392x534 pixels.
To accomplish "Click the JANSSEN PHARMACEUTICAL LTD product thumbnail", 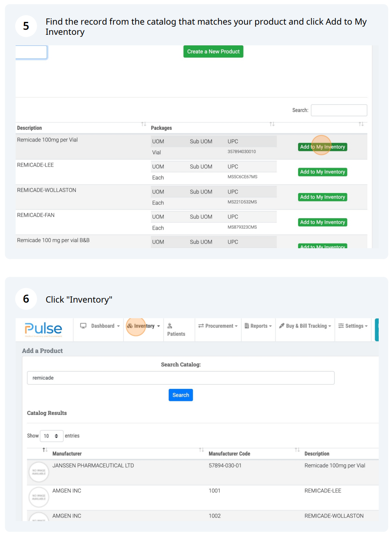I will (39, 472).
